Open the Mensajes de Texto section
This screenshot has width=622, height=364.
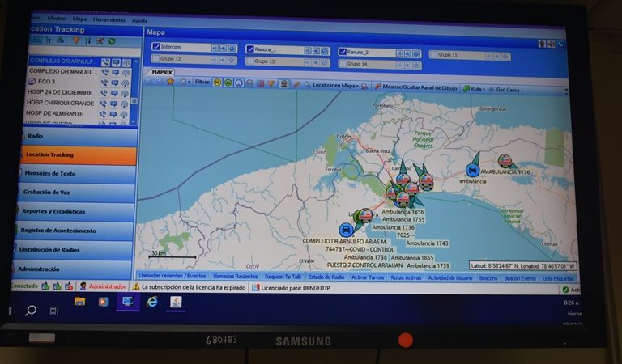77,173
